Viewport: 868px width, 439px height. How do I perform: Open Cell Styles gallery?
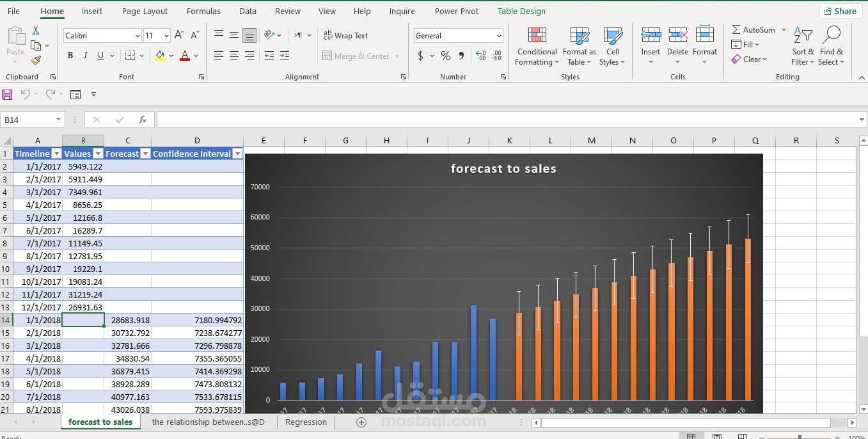[x=612, y=46]
